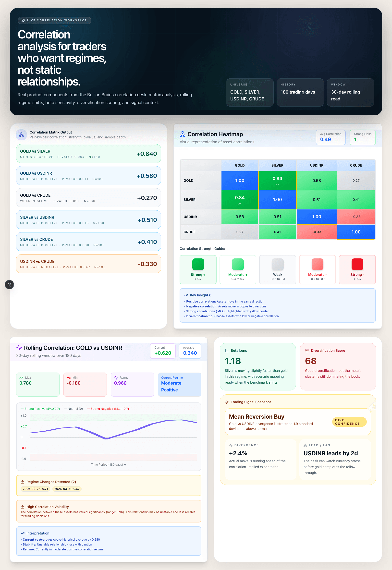The height and width of the screenshot is (570, 392).
Task: Click the 2026-02-28: 0.71 regime change chip
Action: point(35,489)
